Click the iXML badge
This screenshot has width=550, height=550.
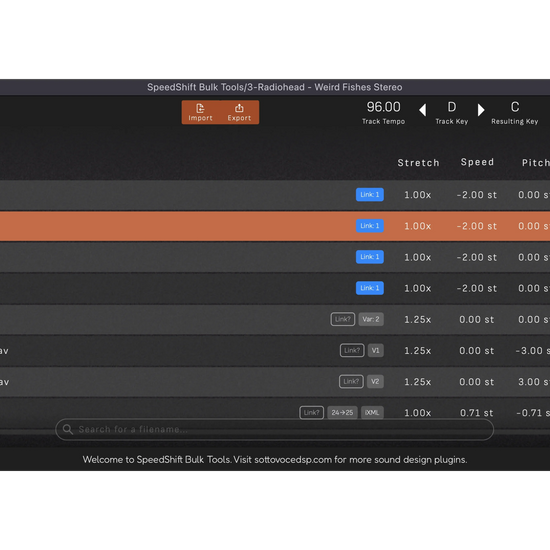point(372,412)
